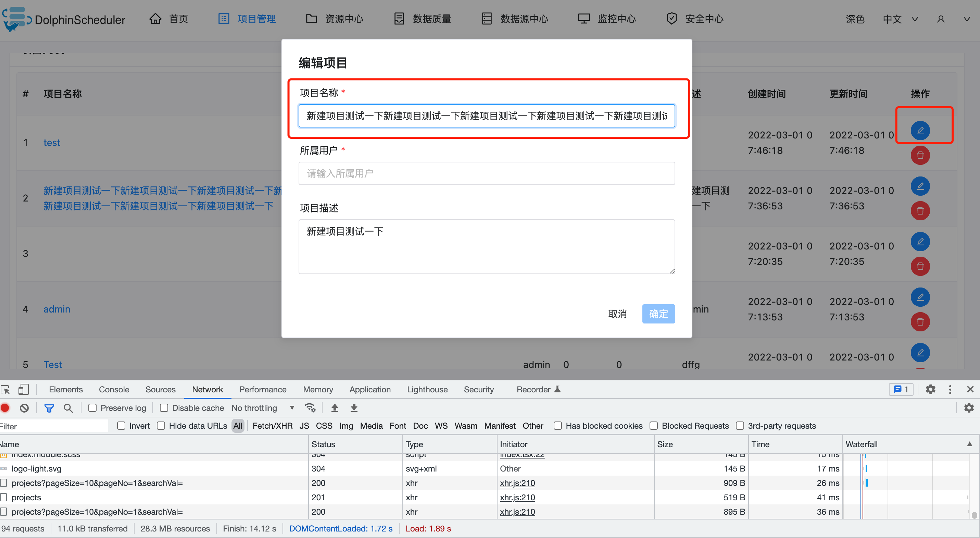This screenshot has height=538, width=980.
Task: Click the 所属用户 input field
Action: (486, 173)
